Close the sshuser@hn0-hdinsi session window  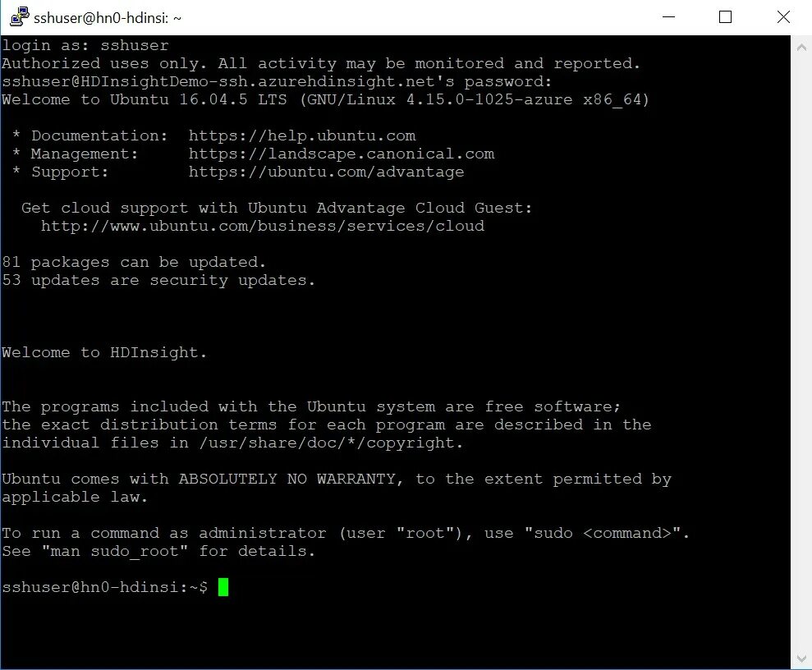783,17
